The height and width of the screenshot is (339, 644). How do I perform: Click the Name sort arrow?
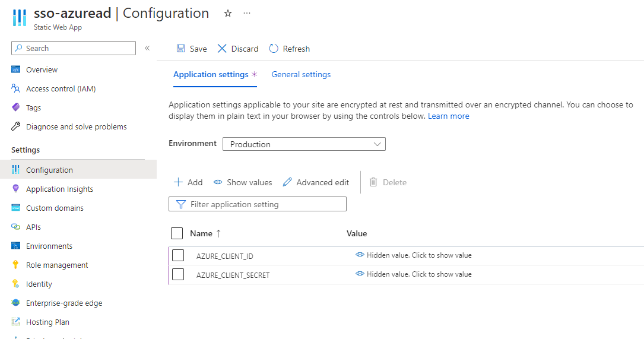point(218,233)
